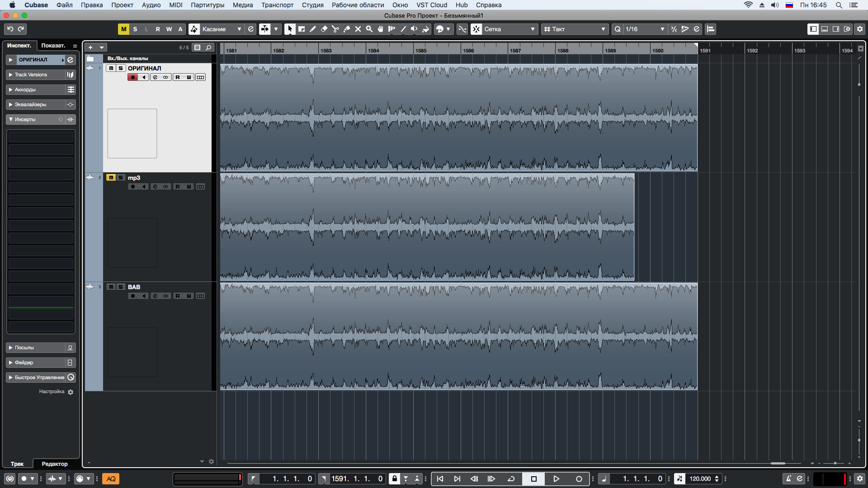Click the horizontal zoom slider
The height and width of the screenshot is (488, 868).
[x=835, y=463]
